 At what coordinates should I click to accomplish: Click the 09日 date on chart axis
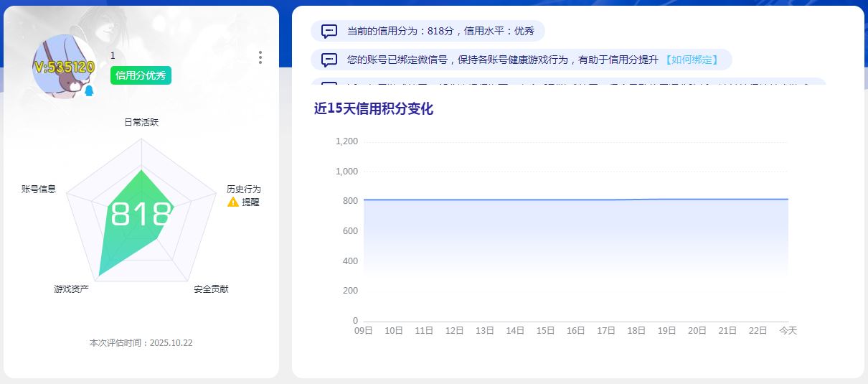point(364,331)
